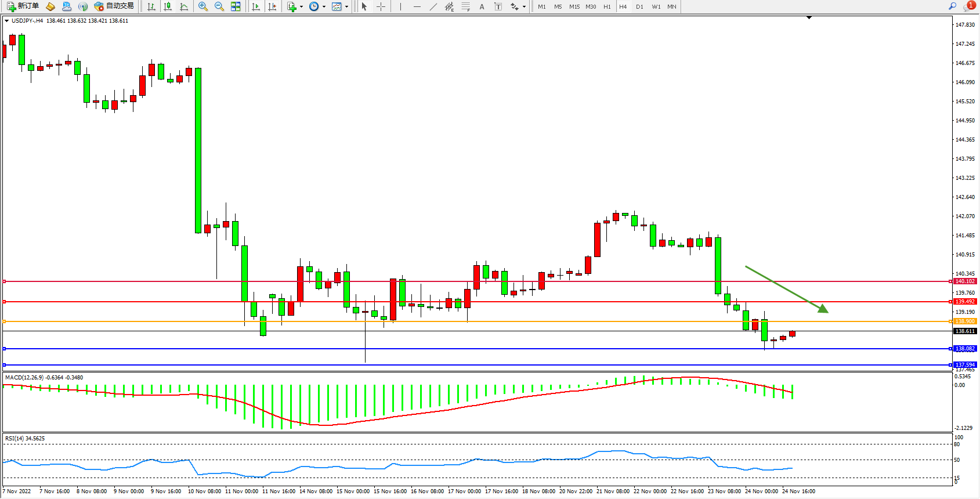The width and height of the screenshot is (980, 499).
Task: Click the 新订单 new order button
Action: [23, 6]
